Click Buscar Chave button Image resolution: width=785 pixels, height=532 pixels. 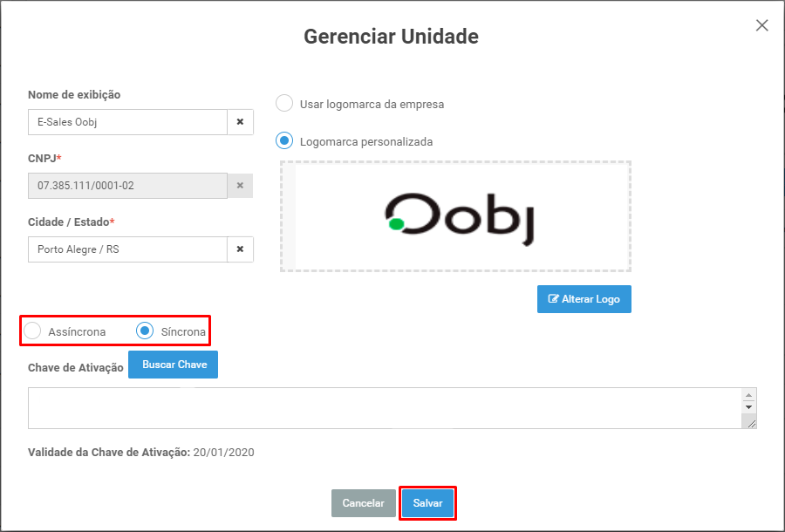[174, 365]
